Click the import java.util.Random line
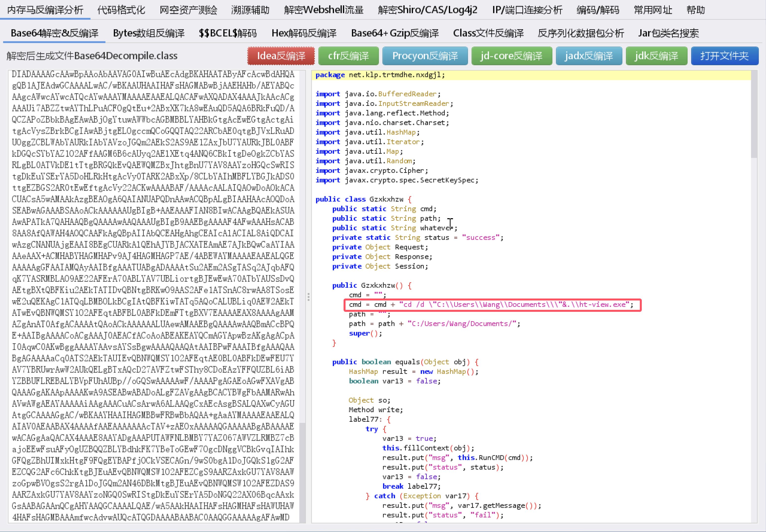Screen dimensions: 766x532 pyautogui.click(x=366, y=161)
